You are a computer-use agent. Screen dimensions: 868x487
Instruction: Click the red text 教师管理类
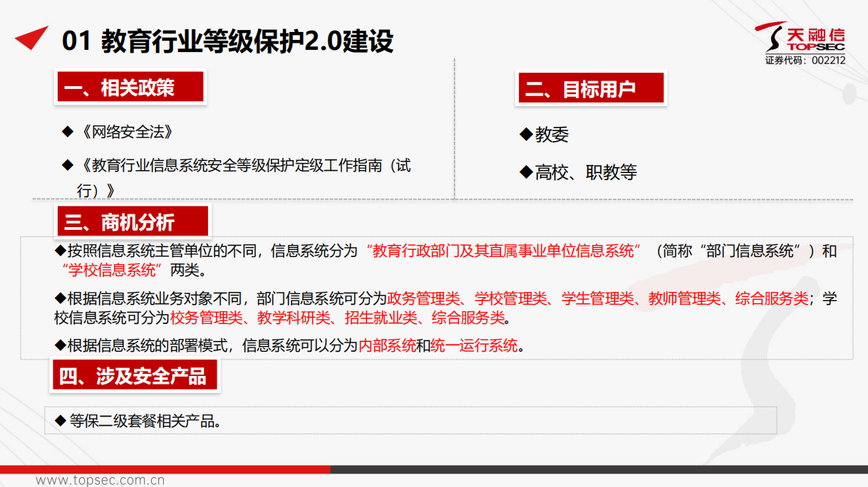click(684, 298)
